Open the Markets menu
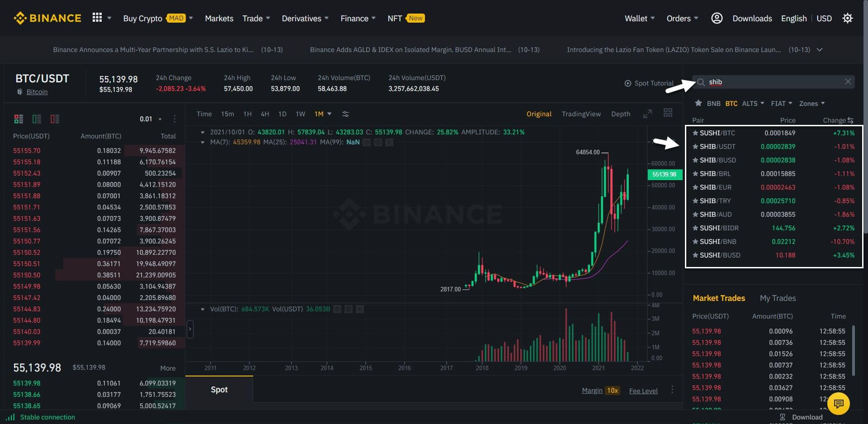 click(x=219, y=19)
